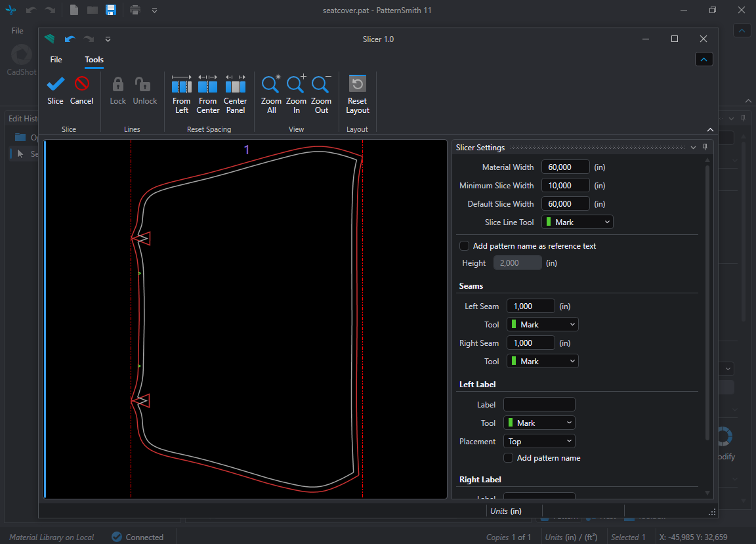756x544 pixels.
Task: Redo in the Slicer title bar
Action: pyautogui.click(x=89, y=39)
